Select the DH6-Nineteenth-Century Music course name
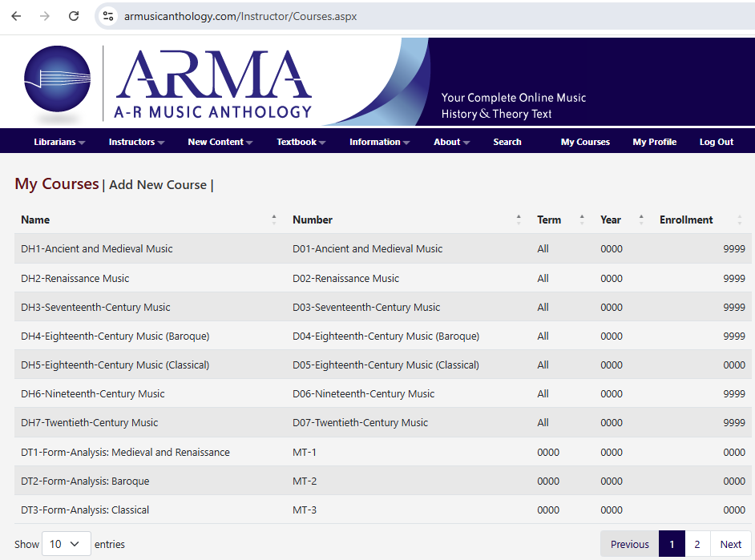The width and height of the screenshot is (755, 560). pyautogui.click(x=92, y=394)
